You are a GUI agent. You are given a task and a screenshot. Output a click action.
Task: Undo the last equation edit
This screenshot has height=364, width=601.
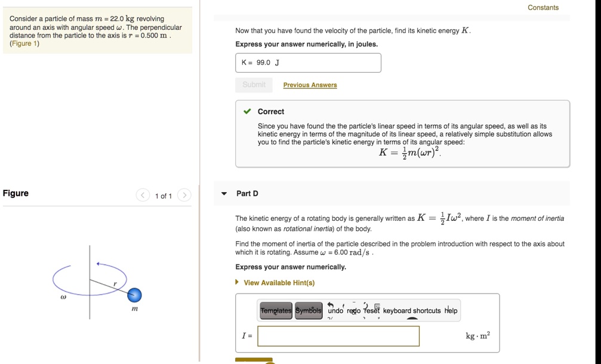[334, 310]
